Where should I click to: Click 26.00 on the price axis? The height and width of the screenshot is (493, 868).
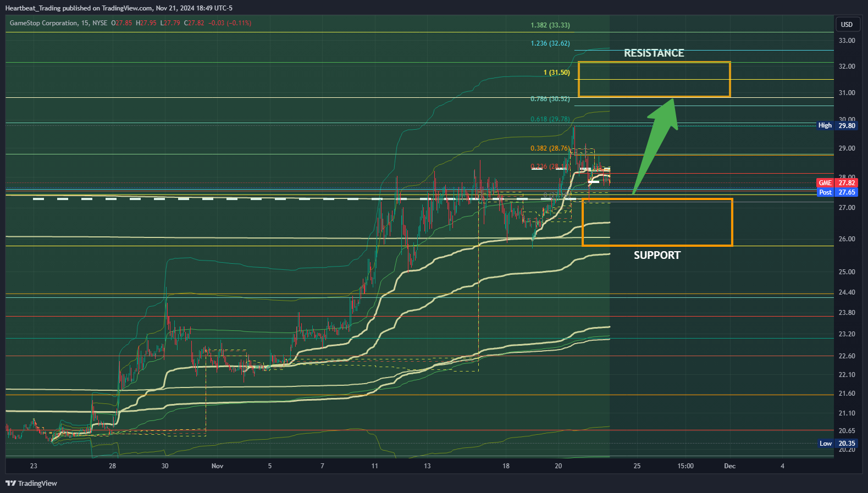(x=847, y=239)
